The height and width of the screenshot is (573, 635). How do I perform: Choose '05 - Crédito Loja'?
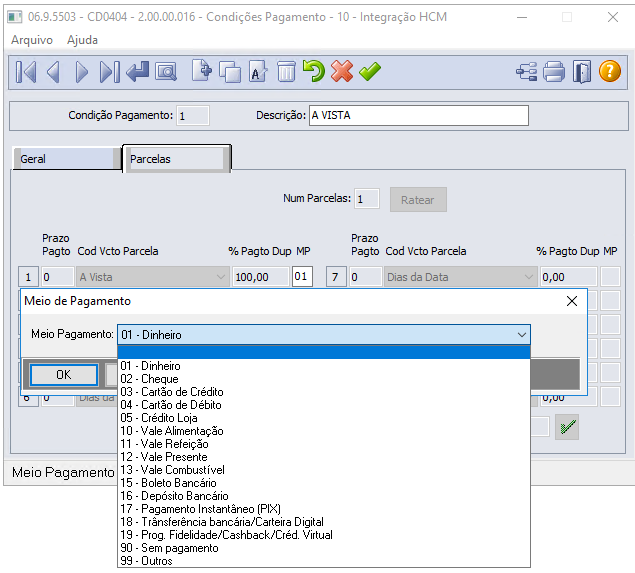coord(324,418)
